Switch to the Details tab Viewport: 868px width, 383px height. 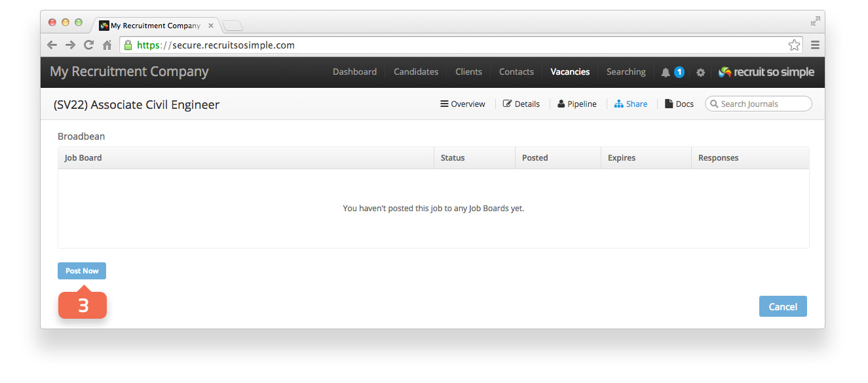click(521, 104)
